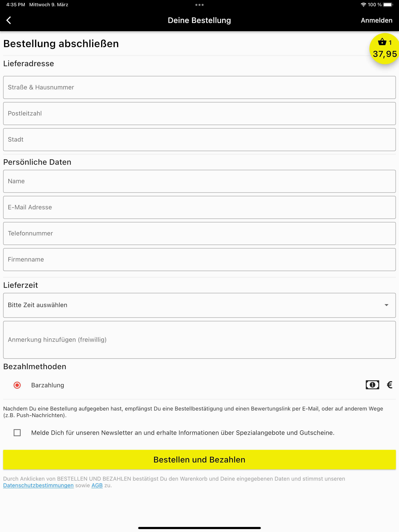
Task: Expand delivery time via dropdown arrow
Action: 386,305
